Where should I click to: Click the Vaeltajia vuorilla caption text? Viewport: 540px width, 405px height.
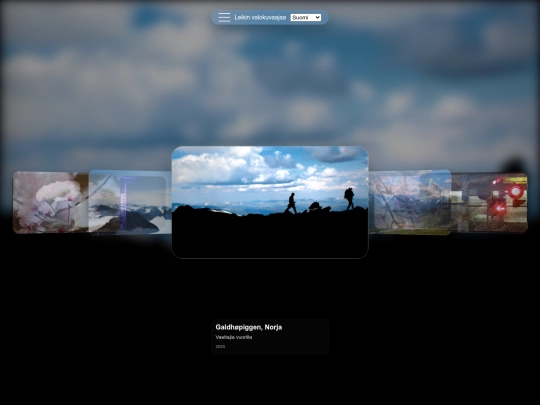pos(234,337)
